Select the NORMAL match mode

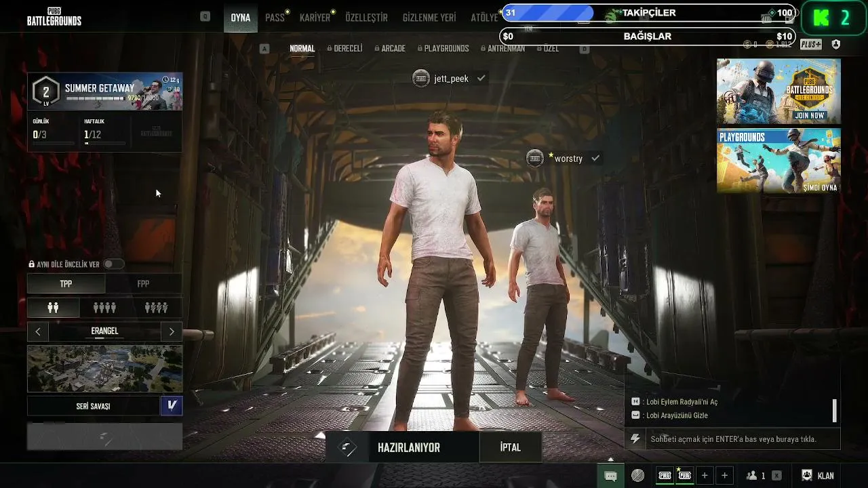(302, 49)
